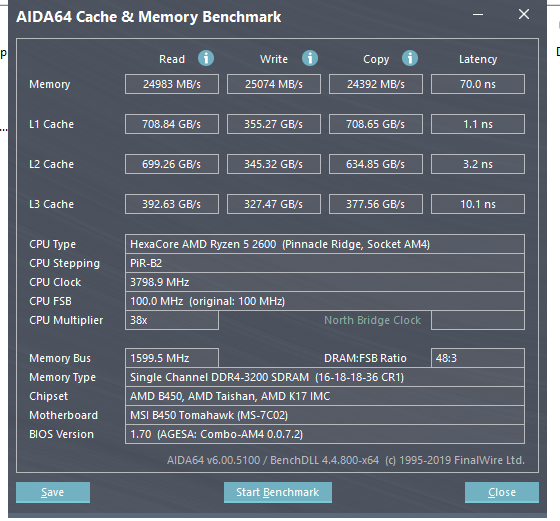560x521 pixels.
Task: Click the Memory Latency value box
Action: click(x=478, y=84)
